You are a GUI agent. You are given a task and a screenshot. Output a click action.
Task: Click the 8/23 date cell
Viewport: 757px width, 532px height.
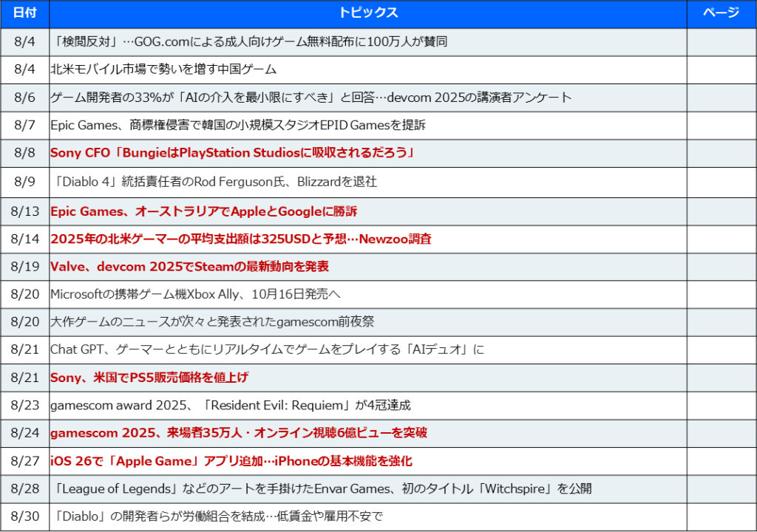[24, 406]
